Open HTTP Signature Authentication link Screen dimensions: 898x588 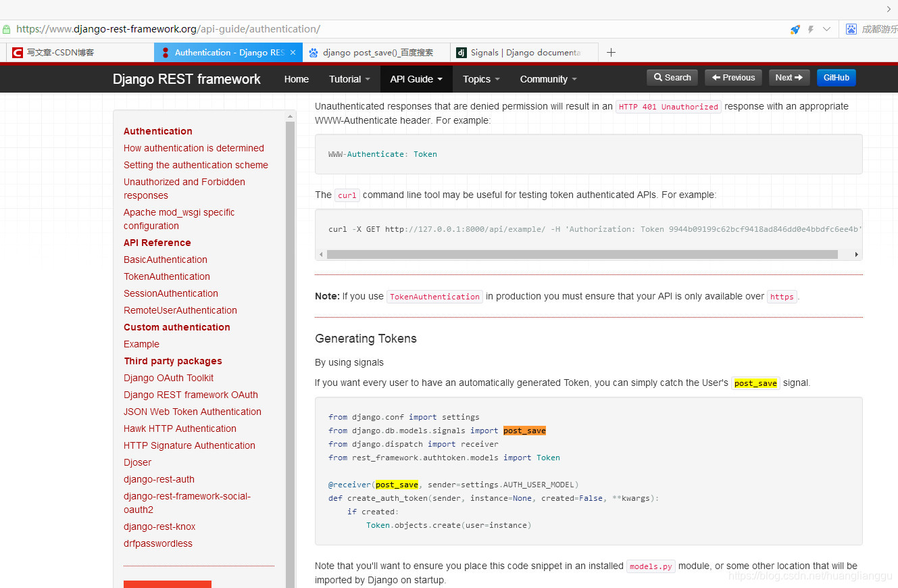pyautogui.click(x=190, y=445)
